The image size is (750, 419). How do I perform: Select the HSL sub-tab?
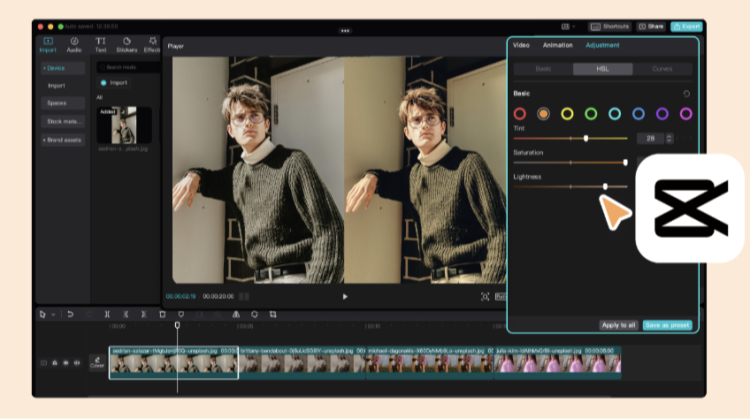603,69
